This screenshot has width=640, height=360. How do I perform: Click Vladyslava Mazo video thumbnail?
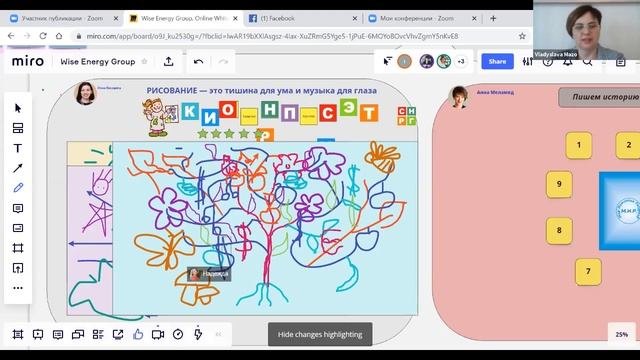tap(586, 30)
